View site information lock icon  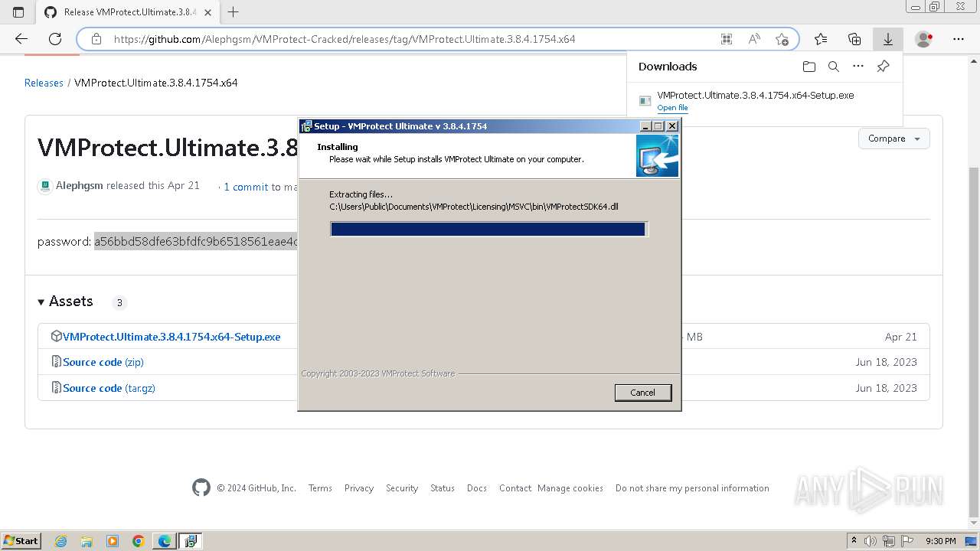pyautogui.click(x=96, y=39)
